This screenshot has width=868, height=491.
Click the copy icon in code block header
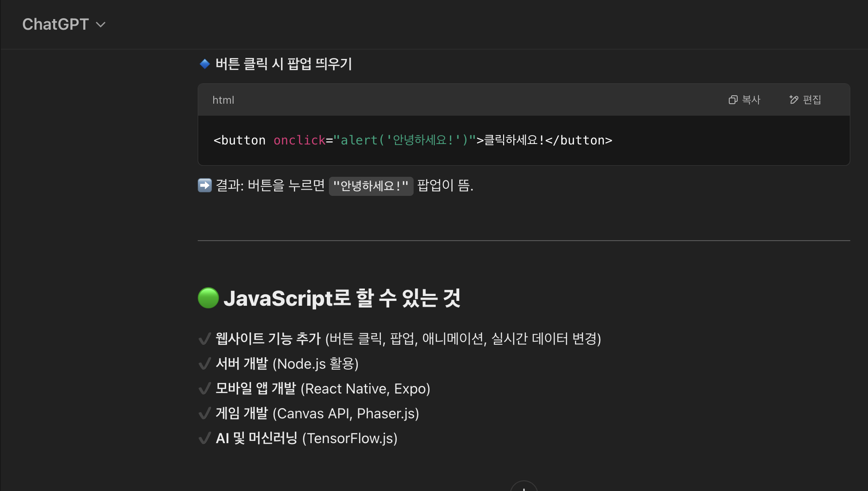733,100
